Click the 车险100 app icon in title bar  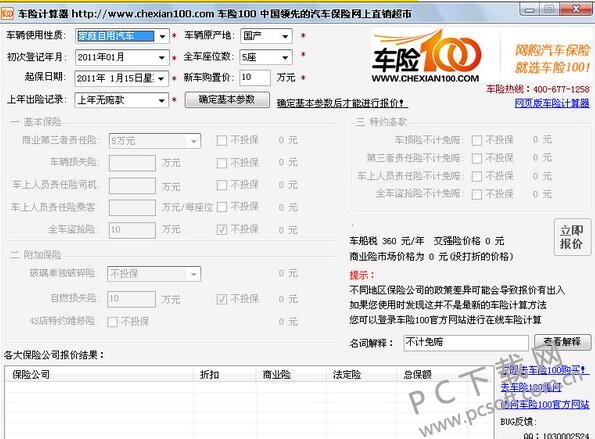pyautogui.click(x=7, y=14)
